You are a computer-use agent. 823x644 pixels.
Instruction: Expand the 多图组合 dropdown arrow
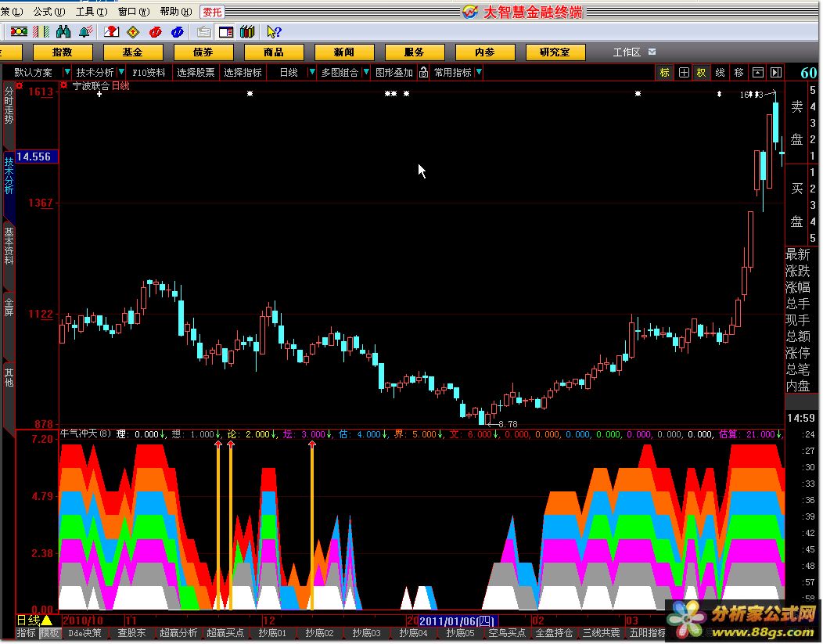tap(366, 71)
